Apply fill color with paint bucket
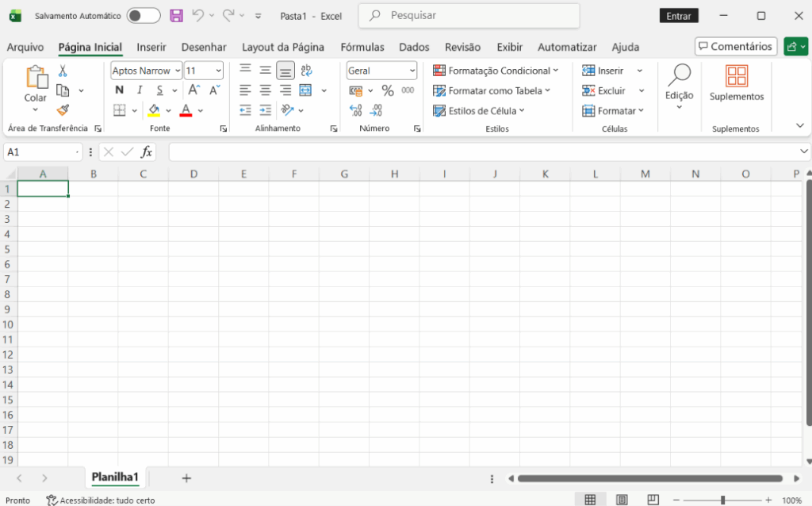The height and width of the screenshot is (506, 812). pos(154,110)
